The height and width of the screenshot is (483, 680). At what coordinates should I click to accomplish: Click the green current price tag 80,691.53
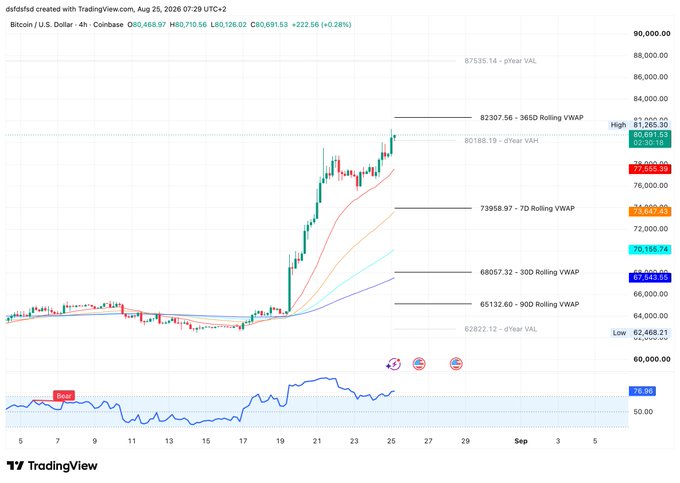[x=650, y=135]
